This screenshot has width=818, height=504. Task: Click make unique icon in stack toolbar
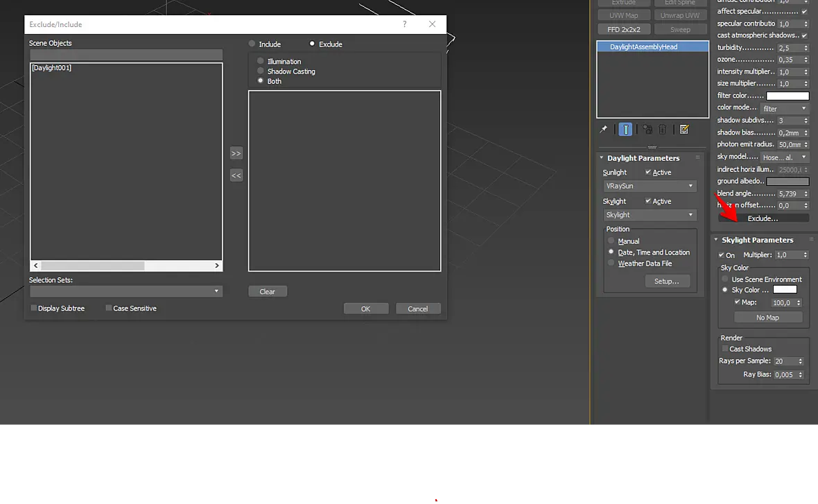[x=647, y=130]
